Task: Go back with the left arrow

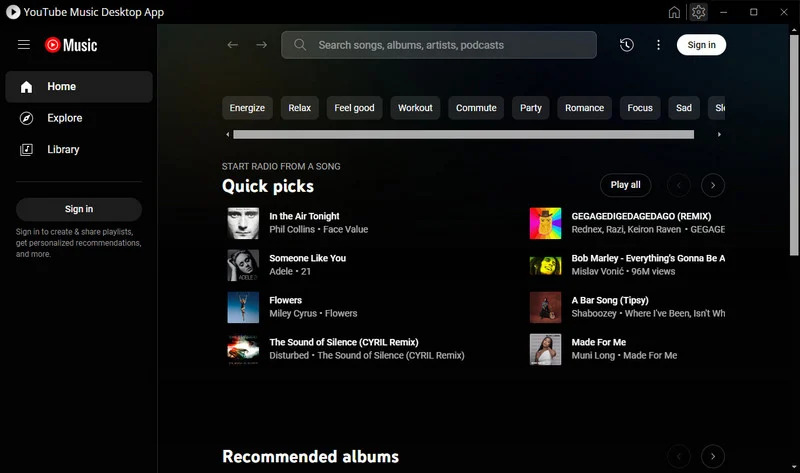Action: 233,45
